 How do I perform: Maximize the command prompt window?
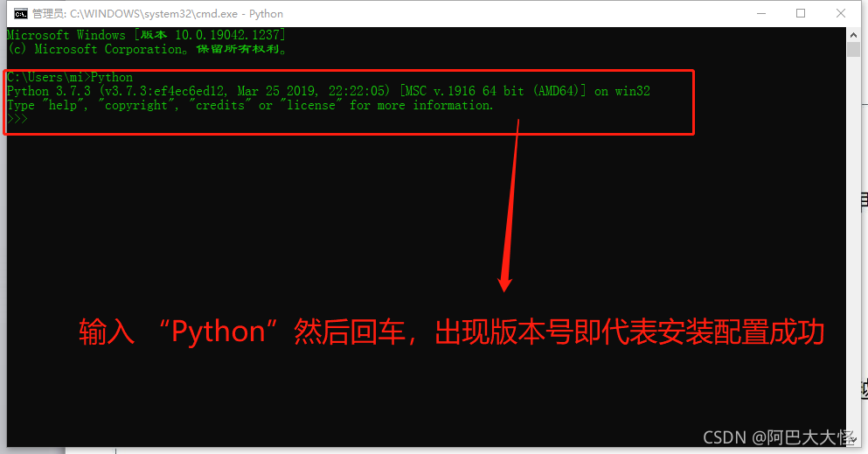click(801, 13)
